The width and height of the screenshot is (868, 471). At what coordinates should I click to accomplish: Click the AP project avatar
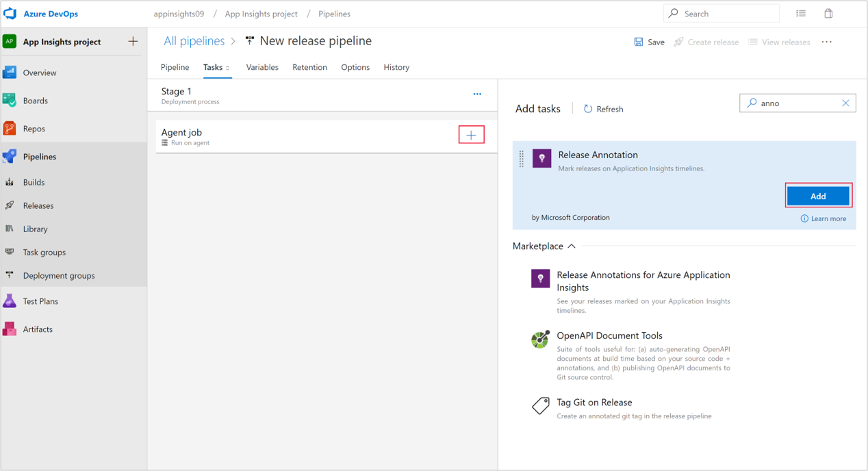[x=10, y=42]
